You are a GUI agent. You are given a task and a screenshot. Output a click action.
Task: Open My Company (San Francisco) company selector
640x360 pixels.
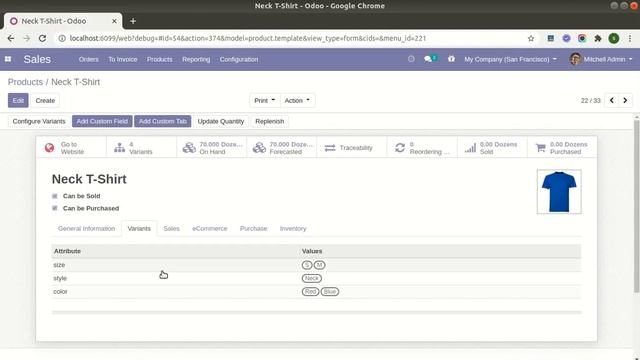pos(510,59)
